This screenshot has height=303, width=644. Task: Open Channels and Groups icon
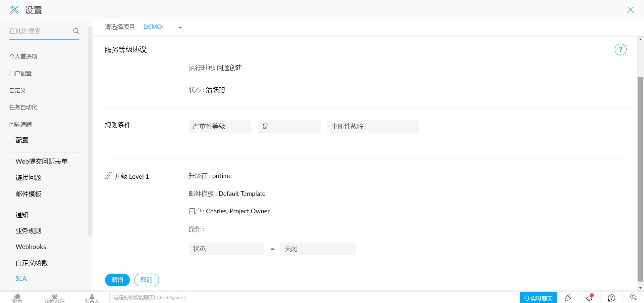[54, 298]
